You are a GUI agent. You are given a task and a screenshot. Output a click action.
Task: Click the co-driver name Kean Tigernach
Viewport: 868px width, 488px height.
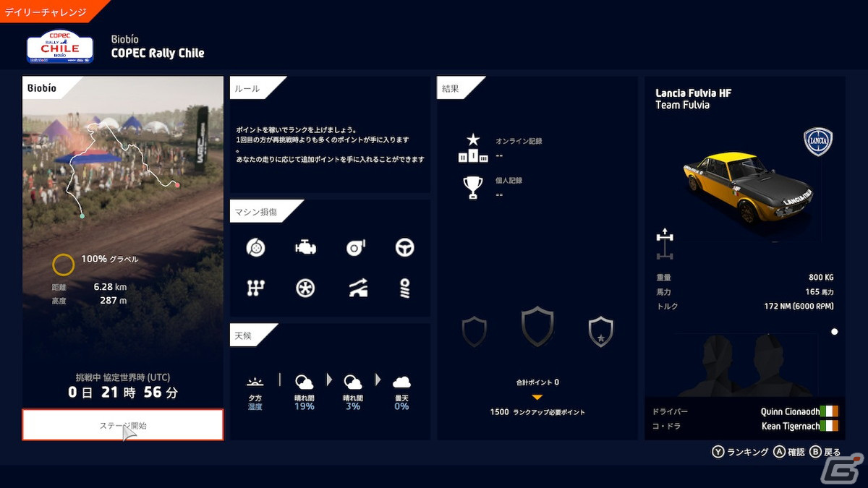[790, 426]
